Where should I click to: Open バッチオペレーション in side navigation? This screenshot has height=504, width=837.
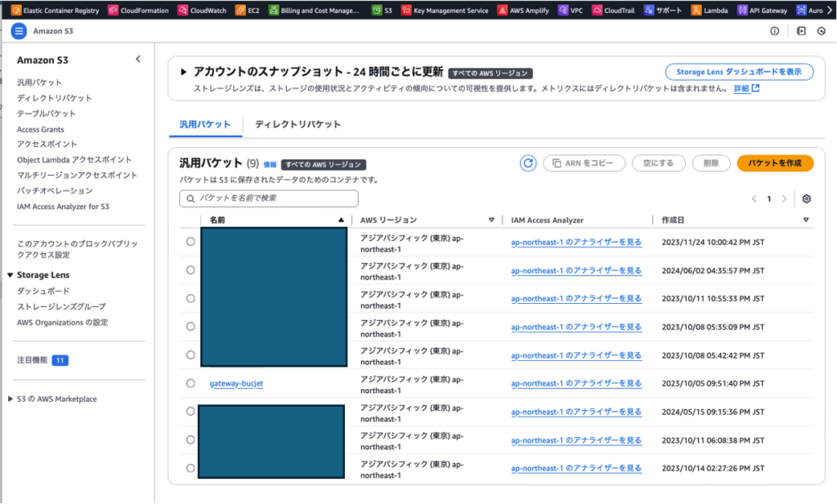(55, 190)
